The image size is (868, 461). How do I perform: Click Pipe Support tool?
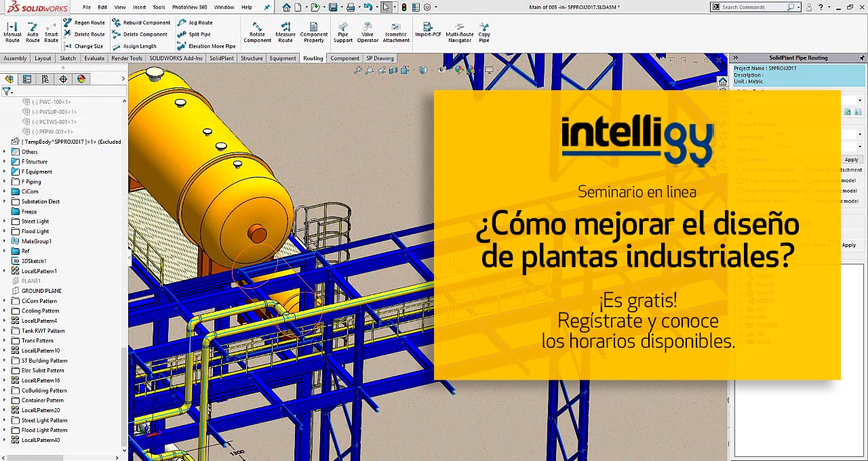[343, 32]
